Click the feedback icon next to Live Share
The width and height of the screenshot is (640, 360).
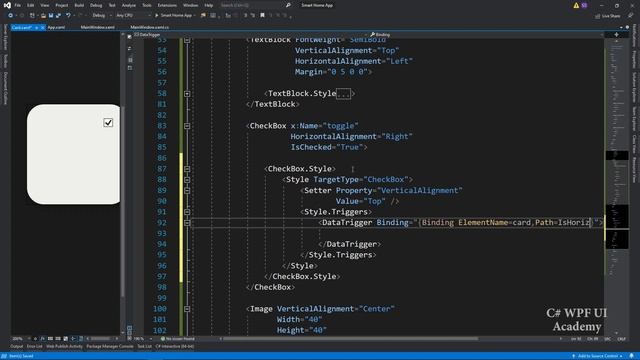point(630,16)
